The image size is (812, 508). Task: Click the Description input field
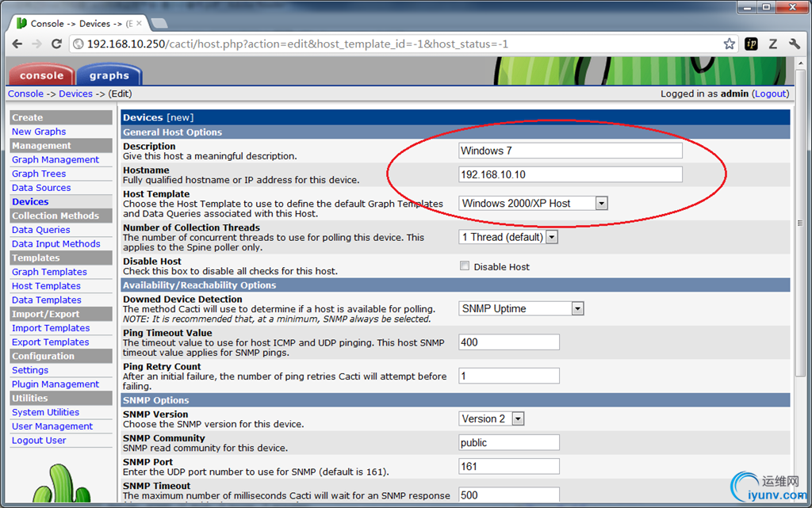570,151
